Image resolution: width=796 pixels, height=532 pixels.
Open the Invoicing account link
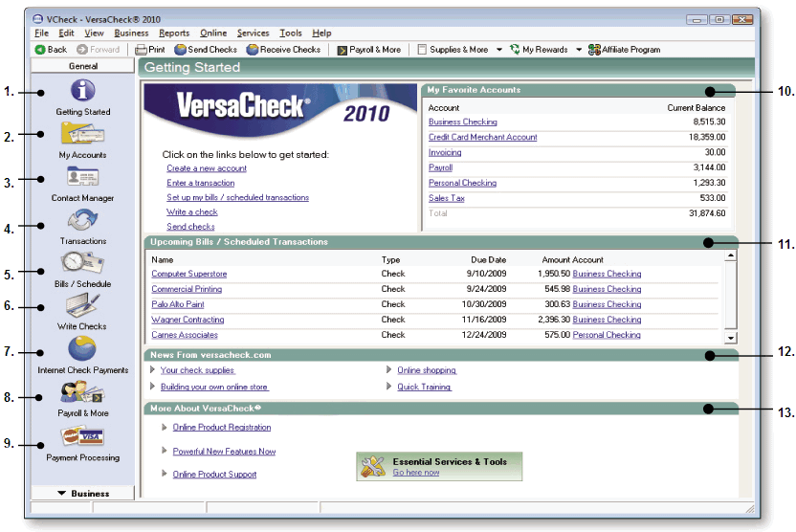(x=445, y=152)
